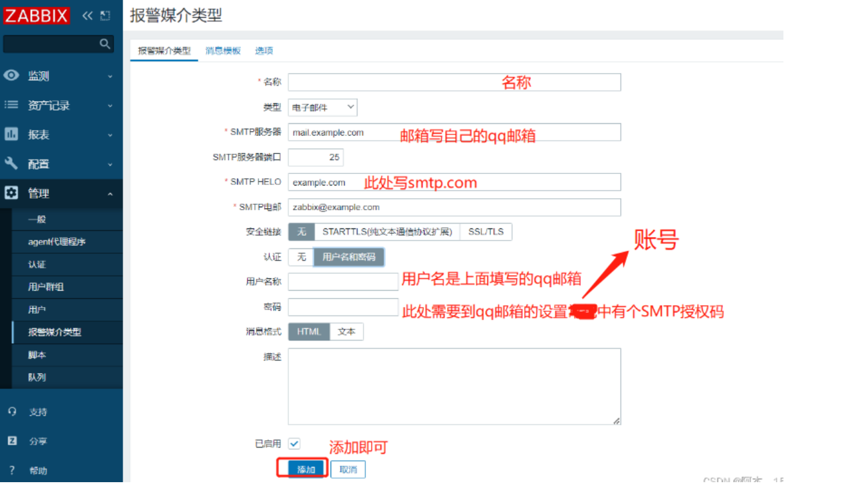
Task: Click the bar chart icon for 报表
Action: [x=11, y=134]
